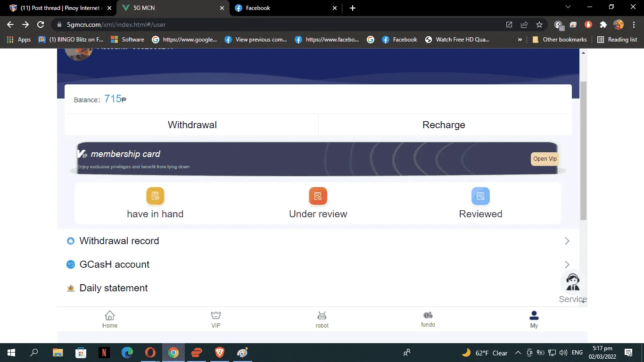Open the 'Under review' orange icon

318,196
